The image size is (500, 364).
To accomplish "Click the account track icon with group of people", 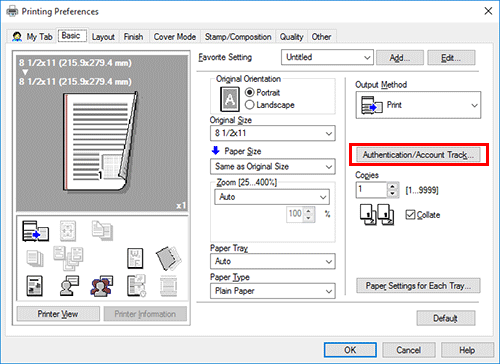I will (102, 286).
